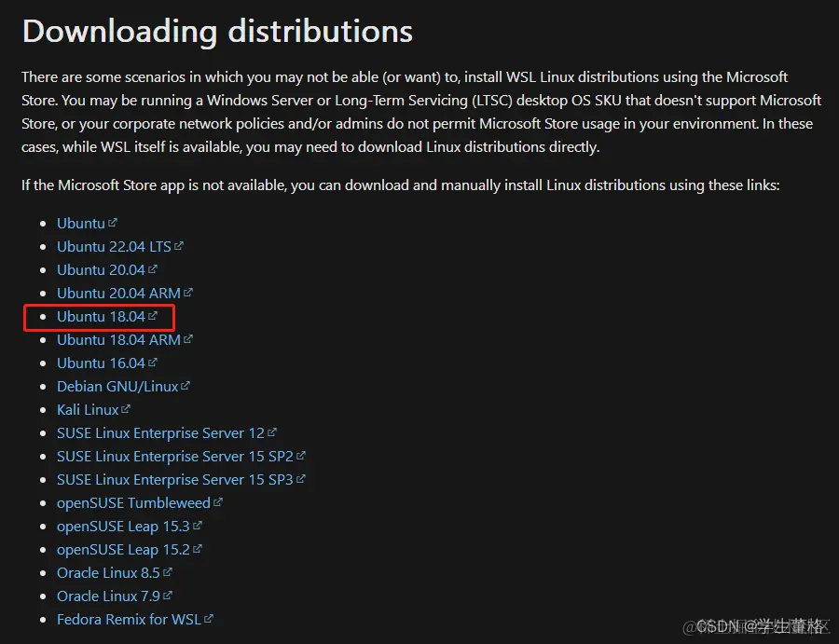Click external-link icon beside Ubuntu 20.04

pyautogui.click(x=153, y=268)
